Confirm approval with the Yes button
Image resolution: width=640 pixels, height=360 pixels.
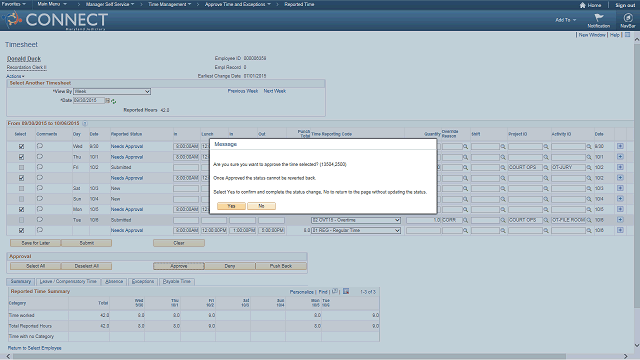(231, 206)
